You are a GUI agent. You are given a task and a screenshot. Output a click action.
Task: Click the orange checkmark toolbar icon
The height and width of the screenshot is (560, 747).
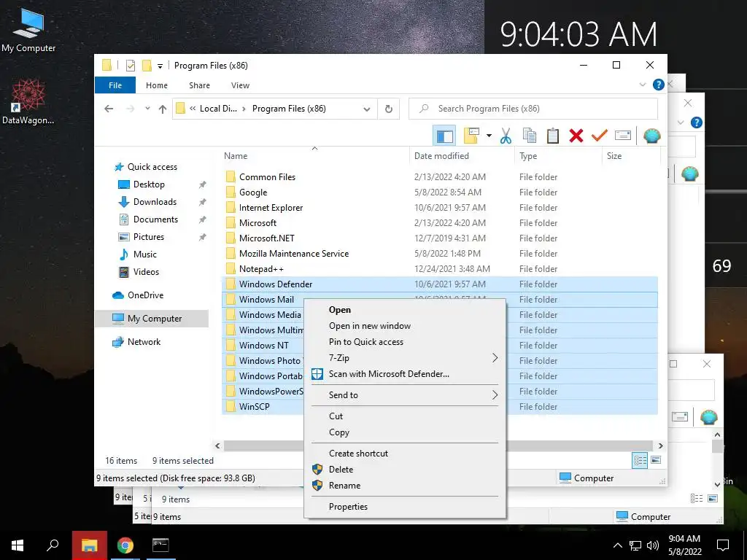pyautogui.click(x=600, y=136)
